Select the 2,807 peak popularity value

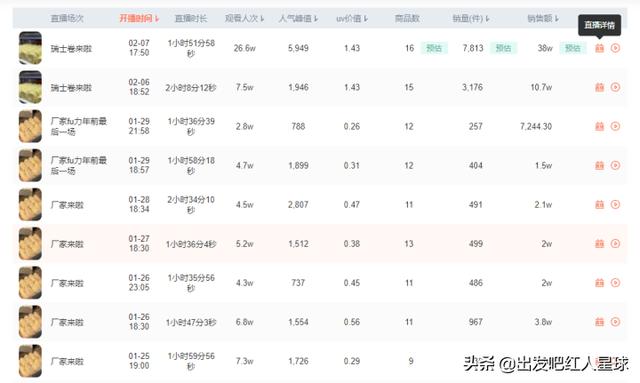(x=298, y=205)
